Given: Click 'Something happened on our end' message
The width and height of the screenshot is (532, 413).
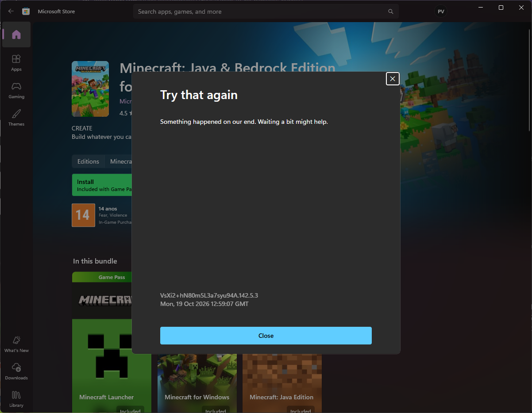Looking at the screenshot, I should click(x=244, y=122).
